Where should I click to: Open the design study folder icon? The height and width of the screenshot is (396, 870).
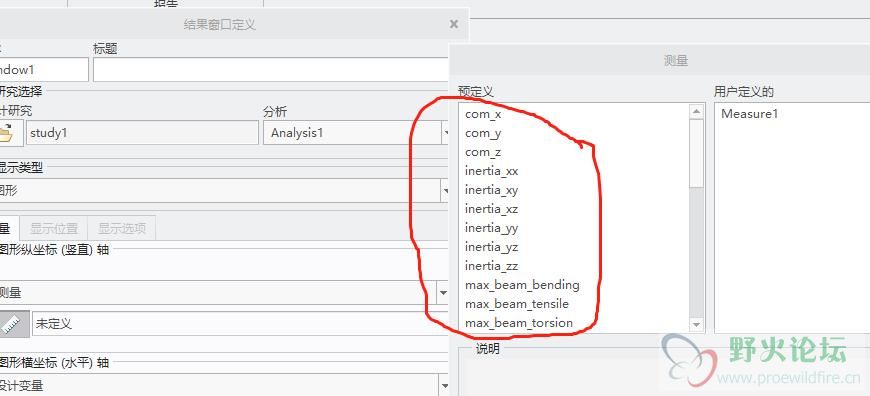pyautogui.click(x=10, y=133)
